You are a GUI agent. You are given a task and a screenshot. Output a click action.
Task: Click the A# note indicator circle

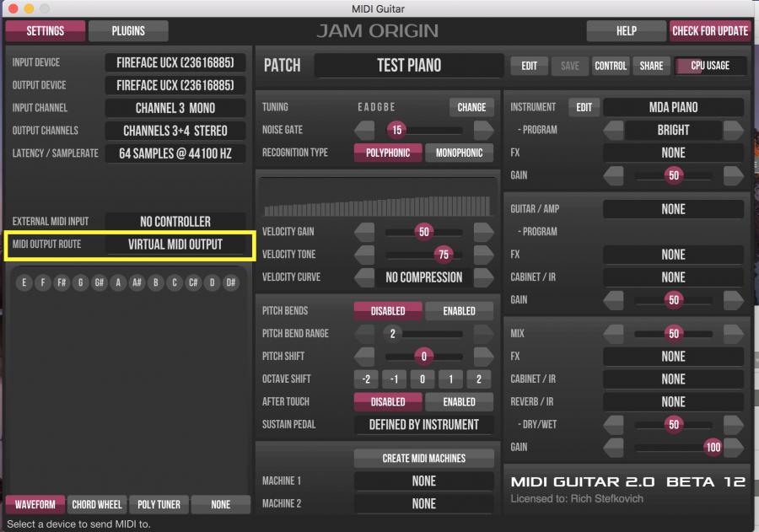(x=137, y=282)
